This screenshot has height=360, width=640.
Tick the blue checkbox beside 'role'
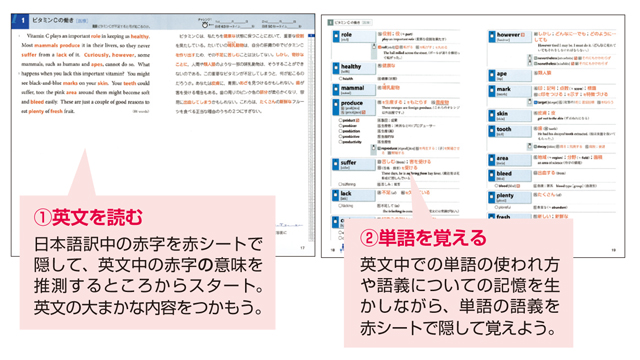pos(336,36)
